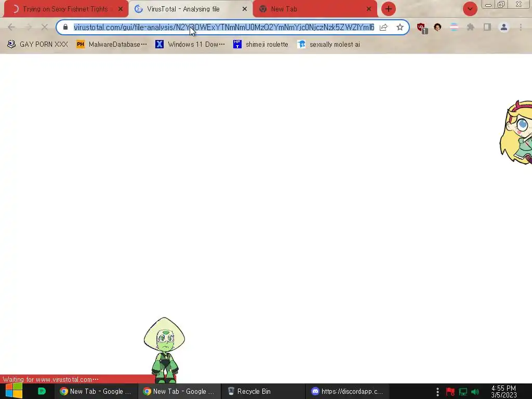Click the Peridot shimeji character
The width and height of the screenshot is (532, 399).
[x=164, y=350]
